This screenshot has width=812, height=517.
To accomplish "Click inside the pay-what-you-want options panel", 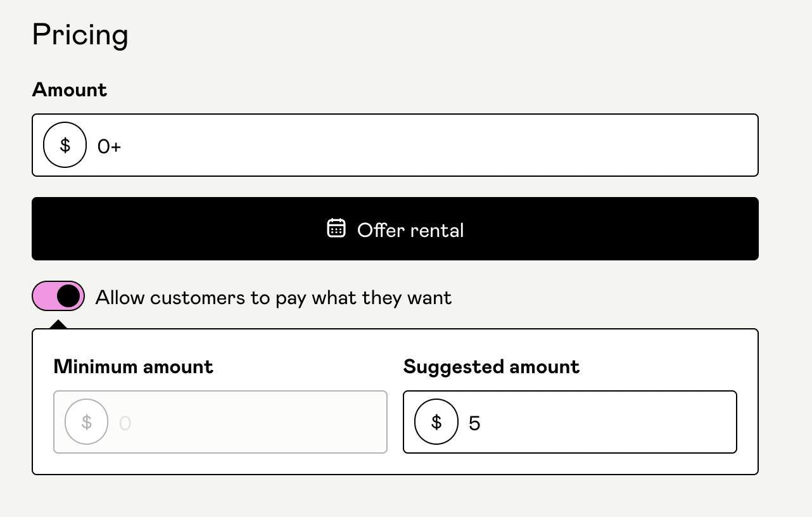I will [395, 466].
